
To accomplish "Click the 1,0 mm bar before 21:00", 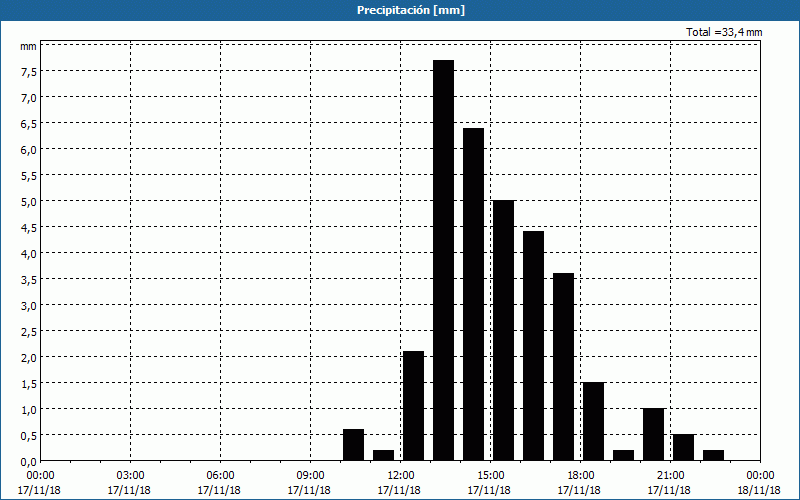I will point(653,434).
